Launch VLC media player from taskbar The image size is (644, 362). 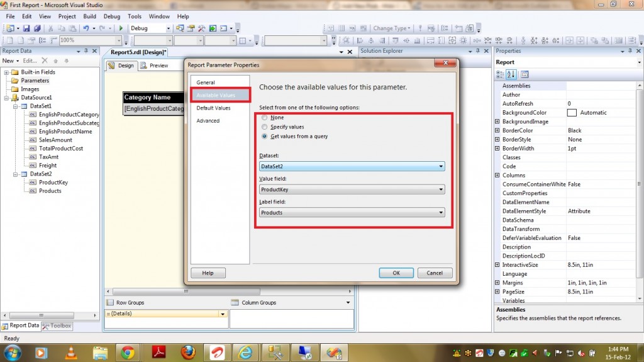tap(71, 352)
